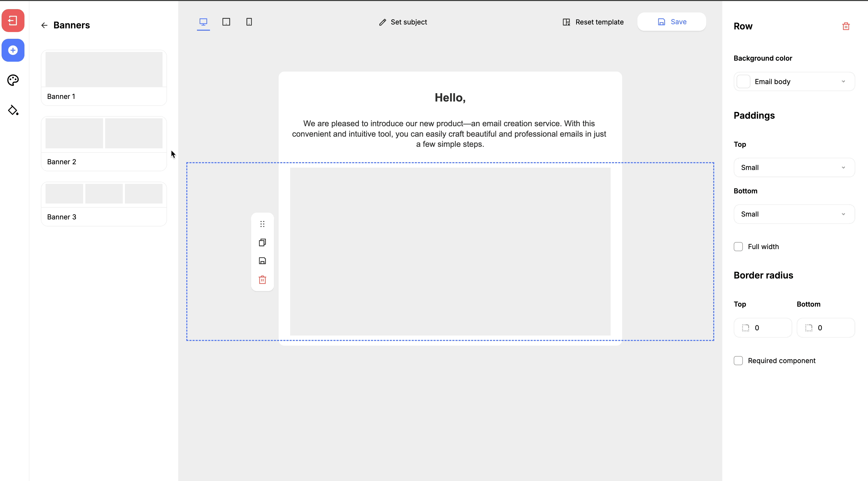This screenshot has height=481, width=868.
Task: Click the red exit icon in sidebar
Action: click(x=13, y=21)
